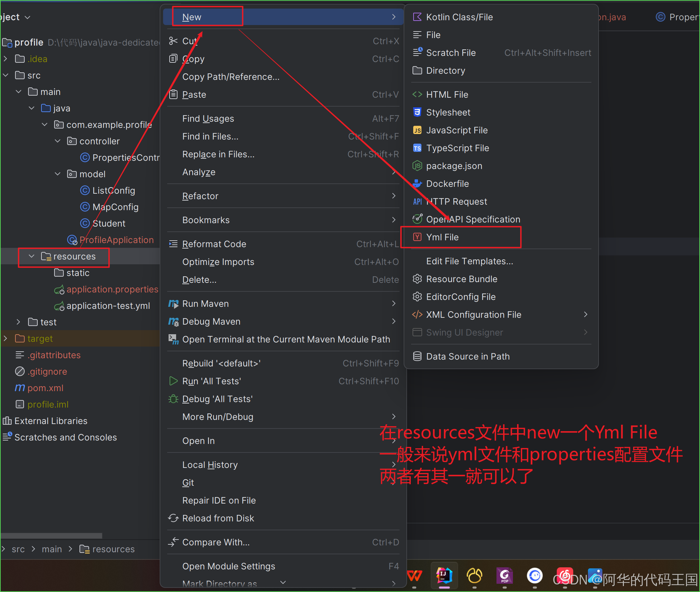The image size is (700, 592).
Task: Click the Kotlin Class/File icon
Action: point(417,17)
